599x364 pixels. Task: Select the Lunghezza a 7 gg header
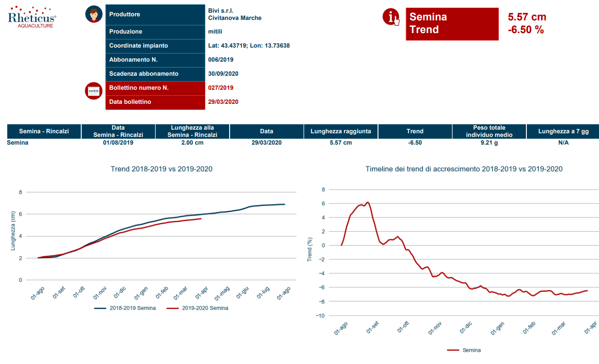click(563, 131)
